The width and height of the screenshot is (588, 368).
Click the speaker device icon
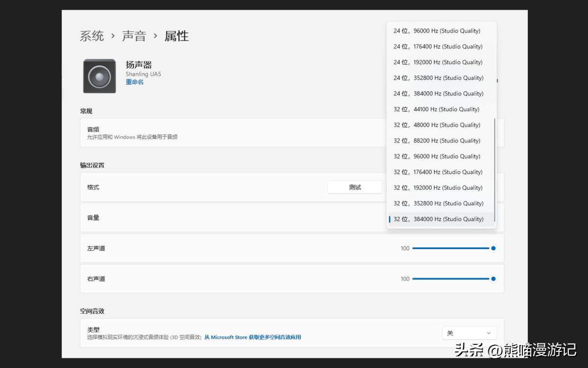99,76
